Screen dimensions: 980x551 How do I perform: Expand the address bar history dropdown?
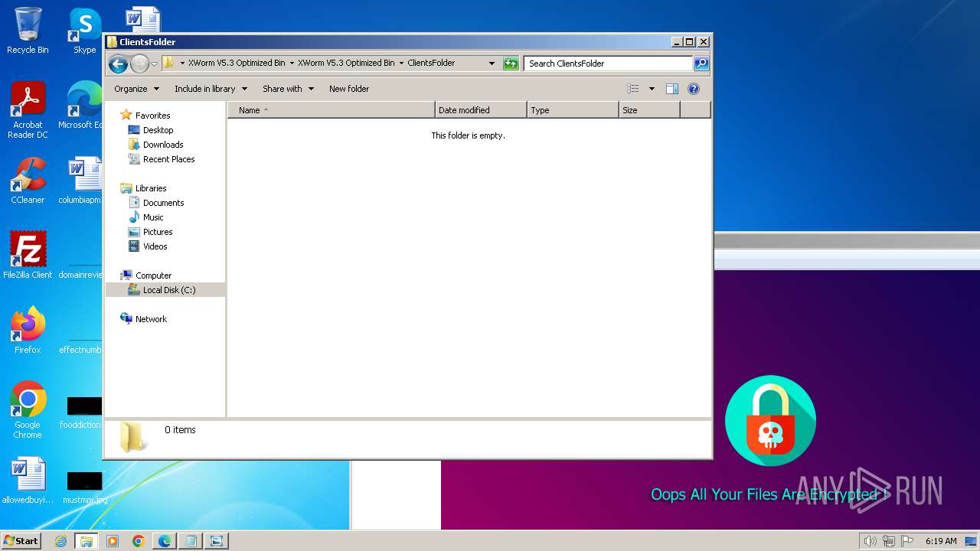pos(492,64)
